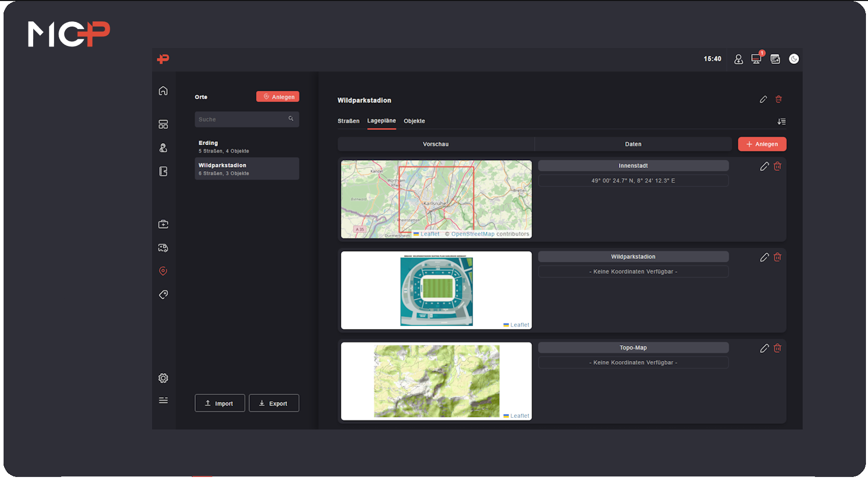Click the monitor notification icon with badge
The width and height of the screenshot is (868, 478).
[x=756, y=59]
